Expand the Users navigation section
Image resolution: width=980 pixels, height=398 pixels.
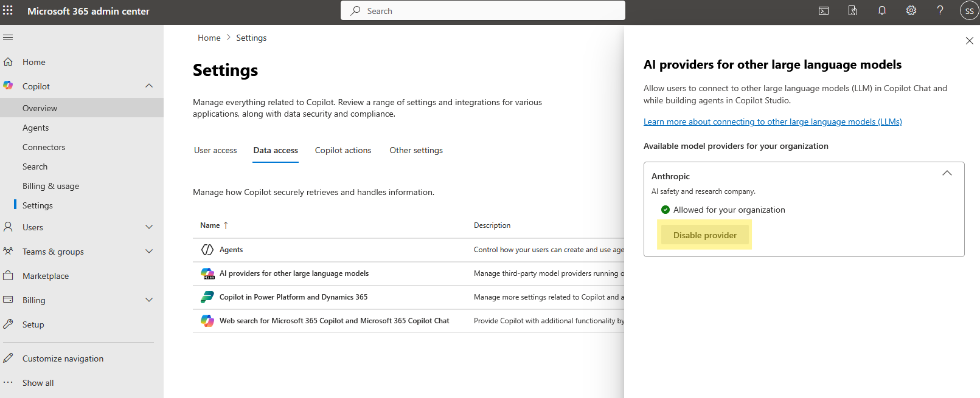point(149,227)
